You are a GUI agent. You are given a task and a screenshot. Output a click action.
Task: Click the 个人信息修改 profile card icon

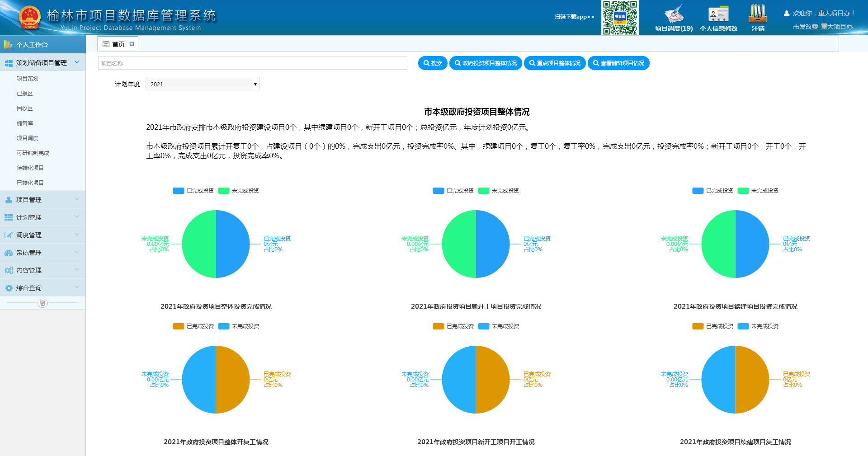718,14
